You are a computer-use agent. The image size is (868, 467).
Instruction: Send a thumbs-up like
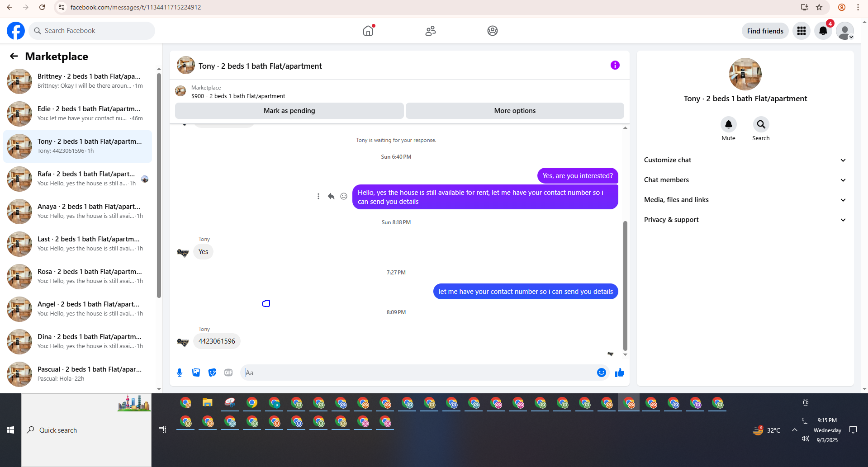pos(620,373)
